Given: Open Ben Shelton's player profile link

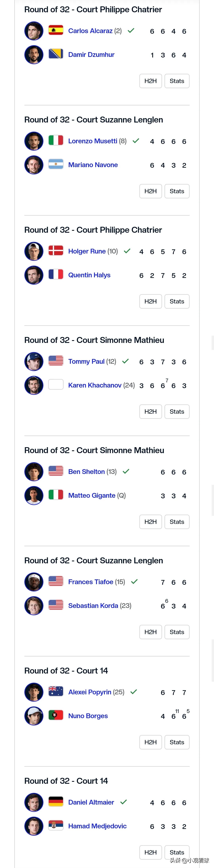Looking at the screenshot, I should (x=87, y=472).
